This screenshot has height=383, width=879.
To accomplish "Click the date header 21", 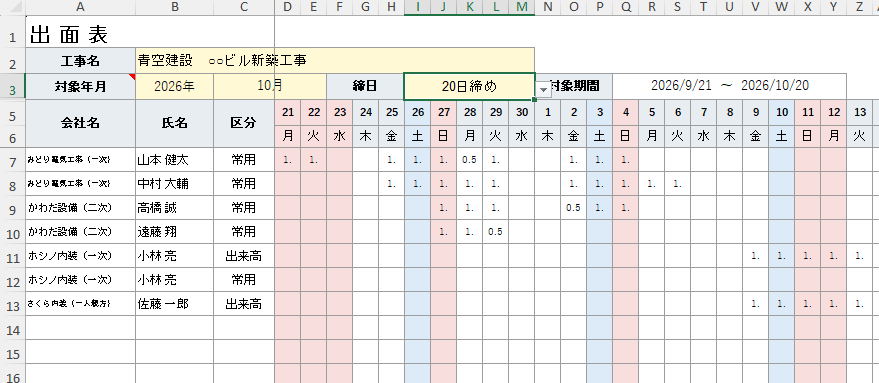I will click(x=288, y=113).
